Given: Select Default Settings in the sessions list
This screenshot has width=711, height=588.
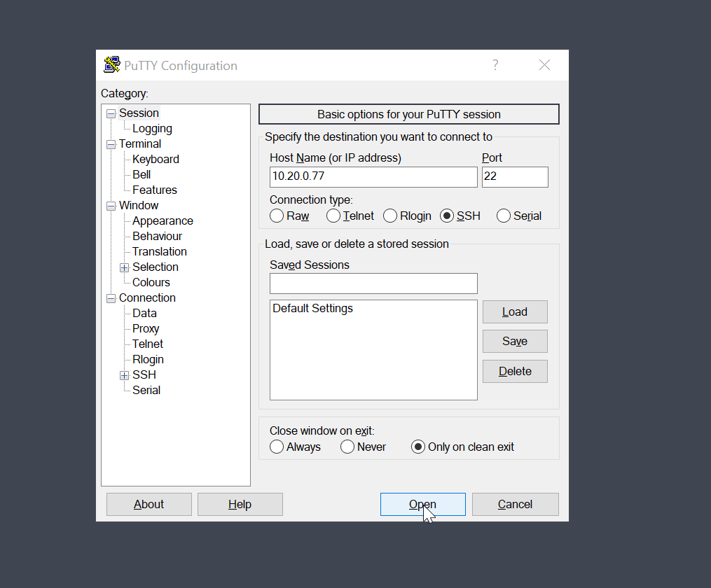Looking at the screenshot, I should click(x=312, y=308).
